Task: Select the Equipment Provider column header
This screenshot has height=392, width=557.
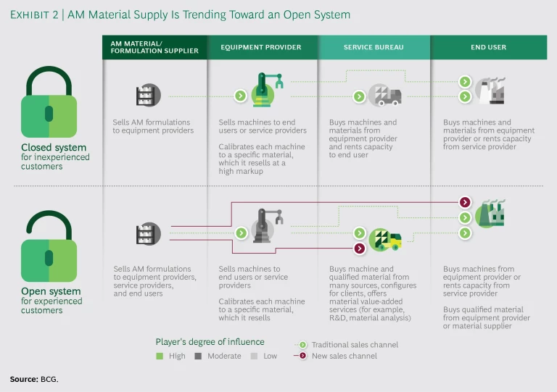Action: (262, 47)
